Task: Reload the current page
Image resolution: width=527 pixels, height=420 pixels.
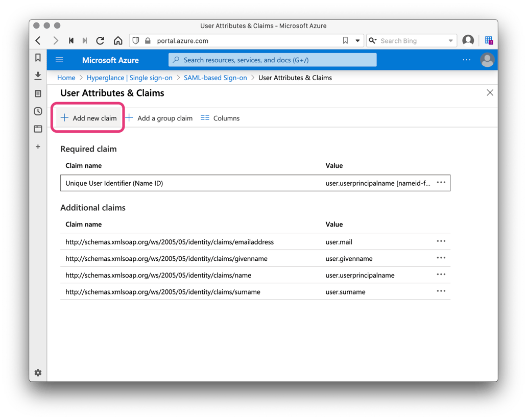Action: click(x=100, y=40)
